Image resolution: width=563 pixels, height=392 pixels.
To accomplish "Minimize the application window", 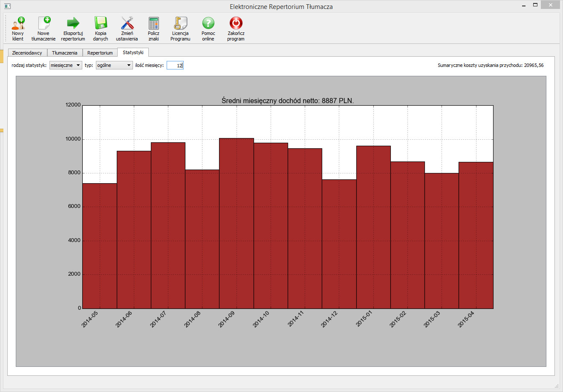I will coord(524,5).
